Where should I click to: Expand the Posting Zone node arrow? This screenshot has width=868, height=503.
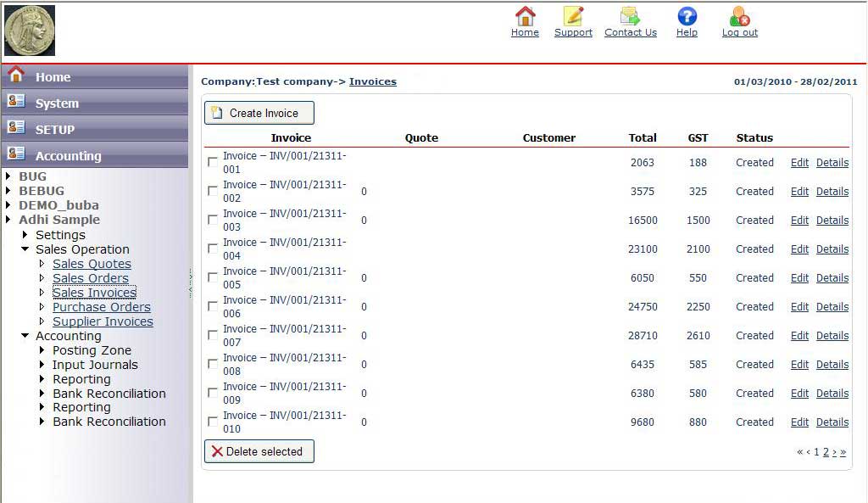42,349
